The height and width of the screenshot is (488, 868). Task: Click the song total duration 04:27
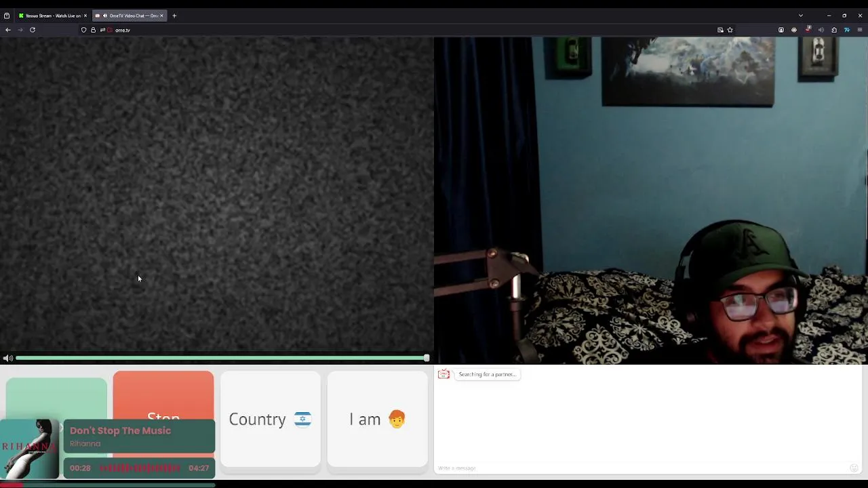pos(199,468)
